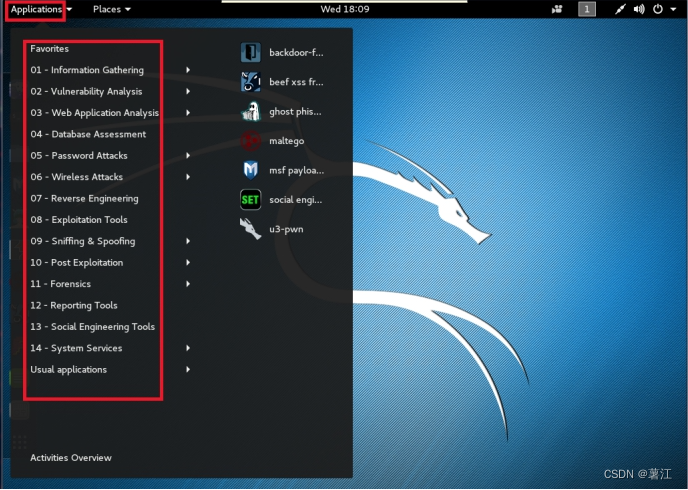The width and height of the screenshot is (688, 490).
Task: Open the volume speaker icon
Action: (x=639, y=9)
